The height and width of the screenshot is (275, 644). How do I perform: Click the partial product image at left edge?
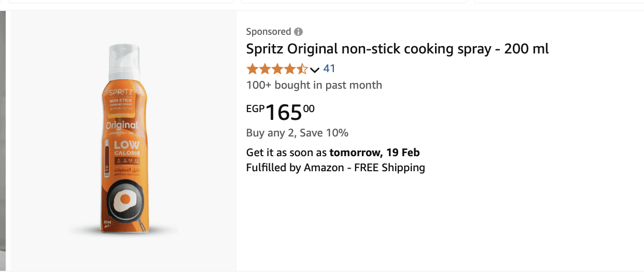[3, 140]
